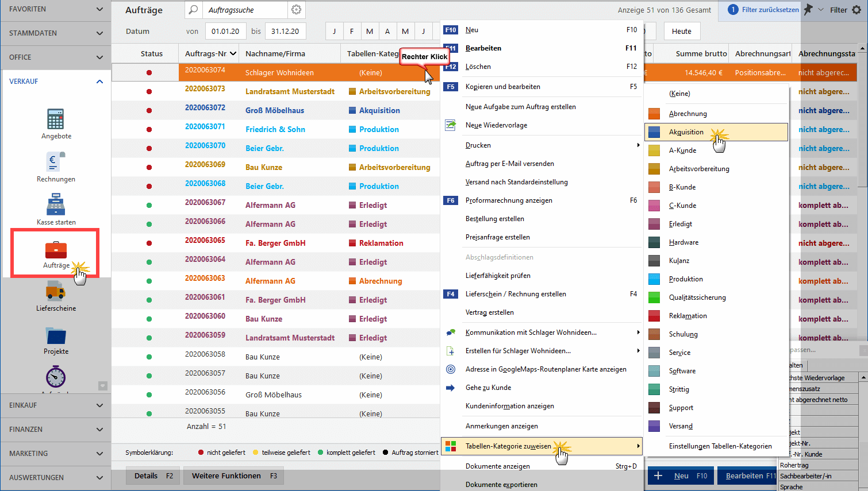Choose Löschen from context menu
This screenshot has width=868, height=491.
pos(541,67)
